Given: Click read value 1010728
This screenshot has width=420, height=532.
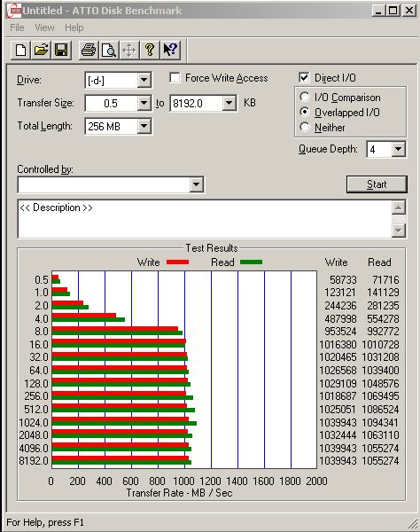Looking at the screenshot, I should pyautogui.click(x=380, y=345).
